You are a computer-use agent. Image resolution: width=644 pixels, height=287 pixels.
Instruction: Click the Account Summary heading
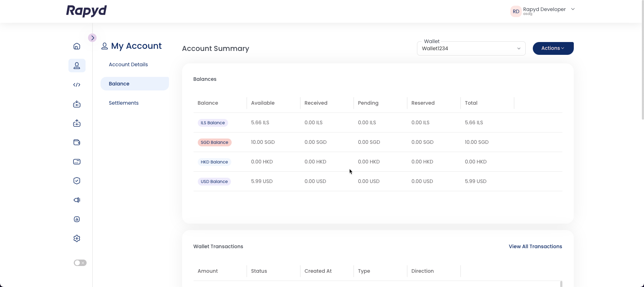click(216, 48)
